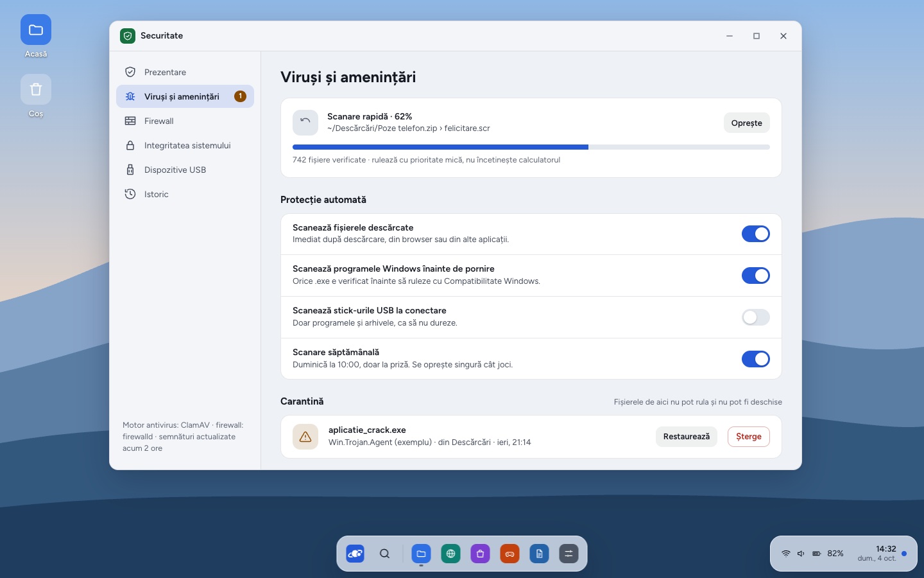Open Integritatea sistemului page
The image size is (924, 578).
coord(185,145)
